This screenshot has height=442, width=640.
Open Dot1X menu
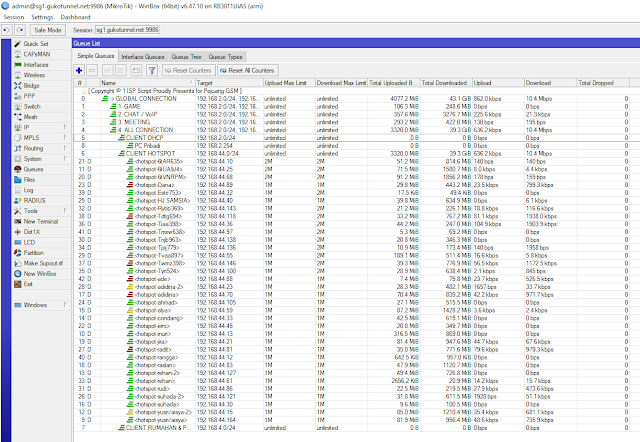click(31, 232)
